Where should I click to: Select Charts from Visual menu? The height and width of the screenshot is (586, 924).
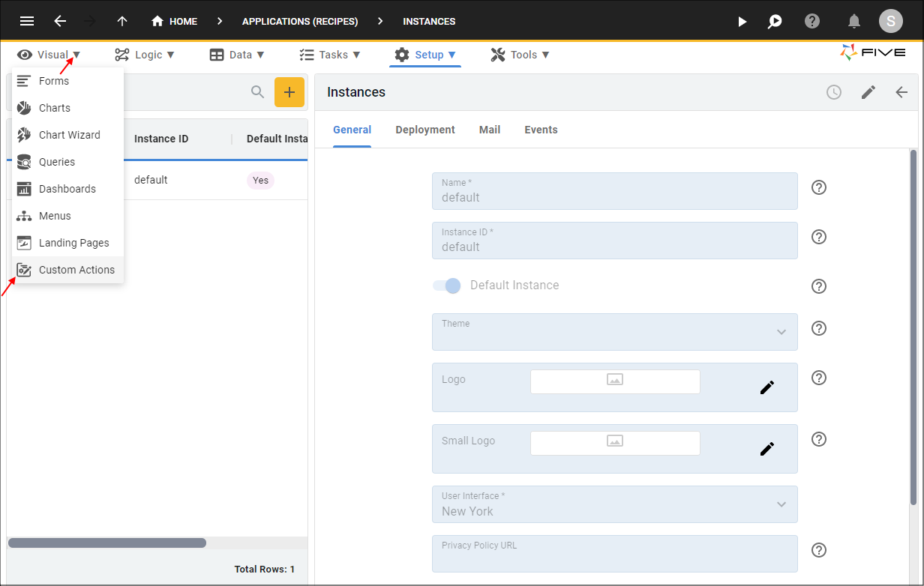tap(67, 108)
